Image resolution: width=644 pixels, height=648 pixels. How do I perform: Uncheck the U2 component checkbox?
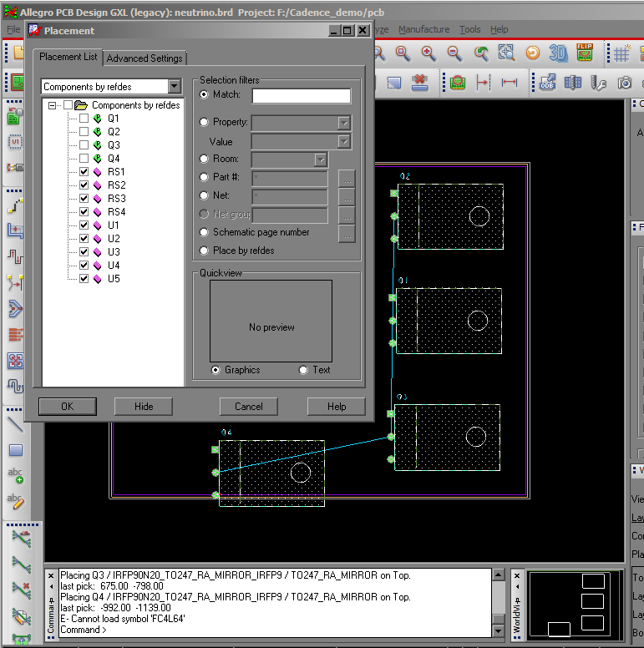(84, 239)
